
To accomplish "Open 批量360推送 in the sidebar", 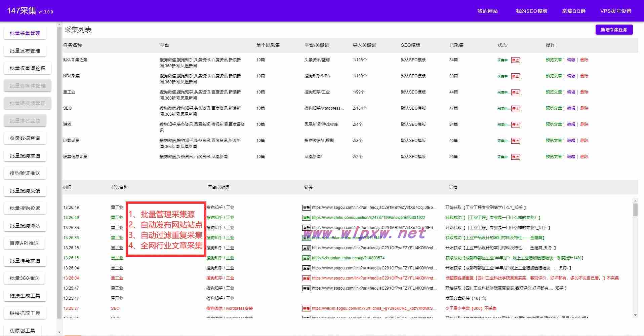I will click(x=25, y=278).
